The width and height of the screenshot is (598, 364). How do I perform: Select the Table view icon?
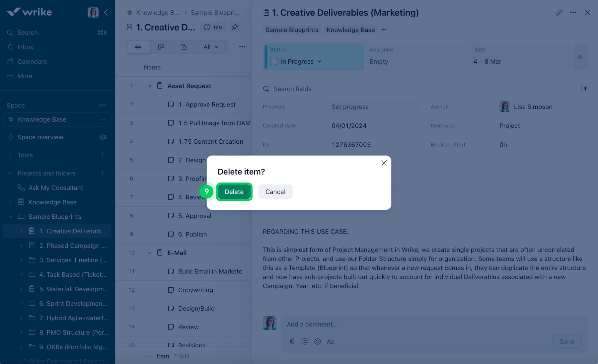138,47
